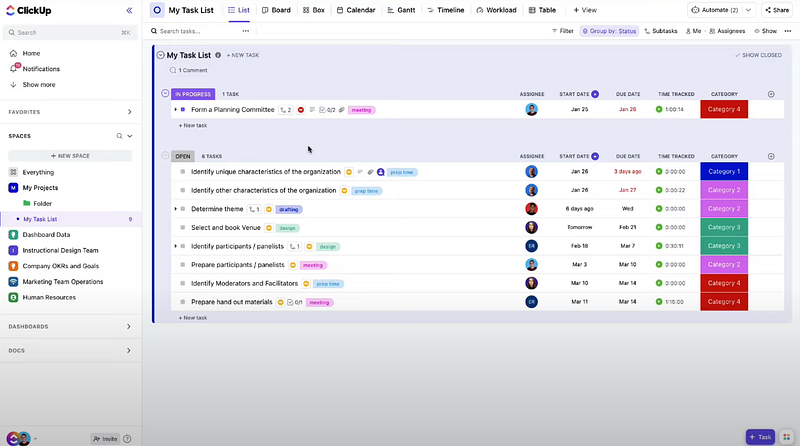Click the Search tasks input field
The image size is (800, 446).
coord(194,31)
